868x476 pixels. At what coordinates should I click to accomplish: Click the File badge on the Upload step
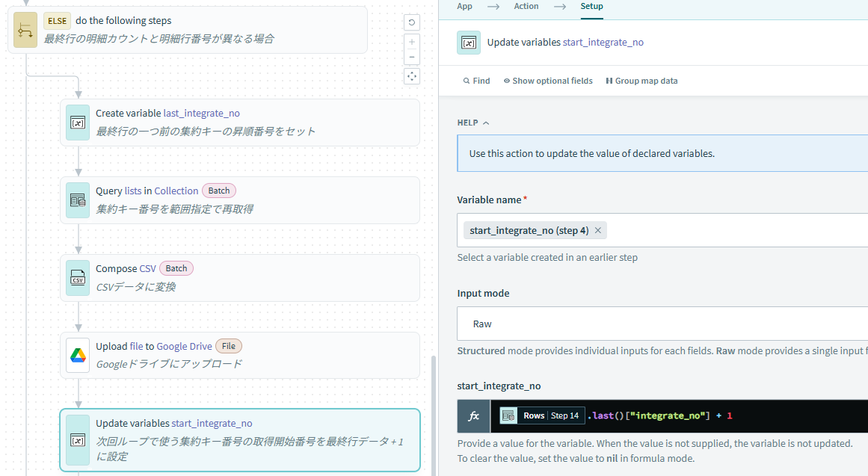[x=229, y=346]
